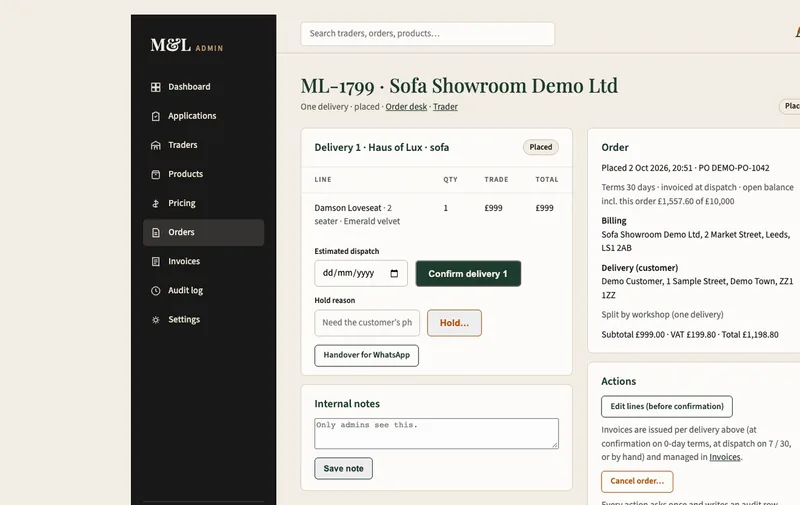Screen dimensions: 800x505
Task: Click the Placed status badge on Delivery 1
Action: (x=540, y=147)
